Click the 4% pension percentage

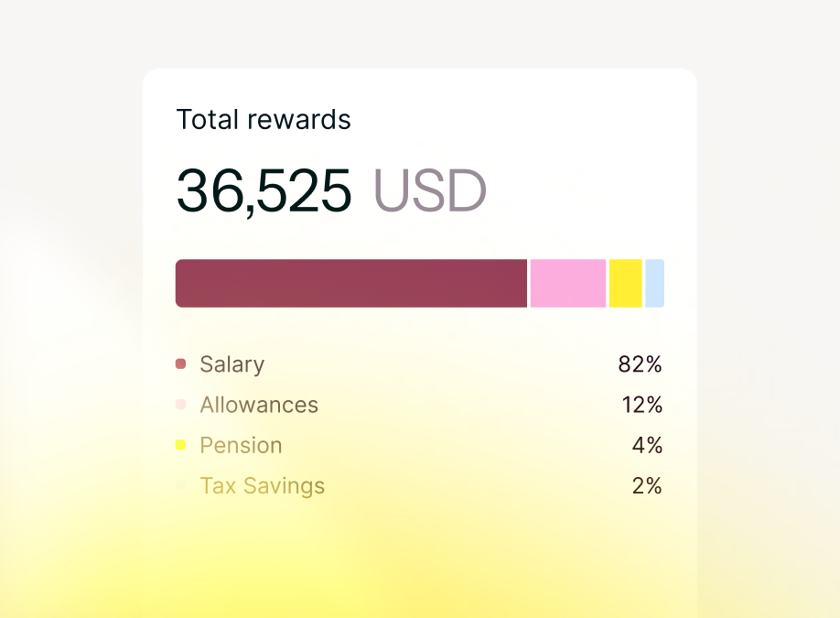[647, 445]
